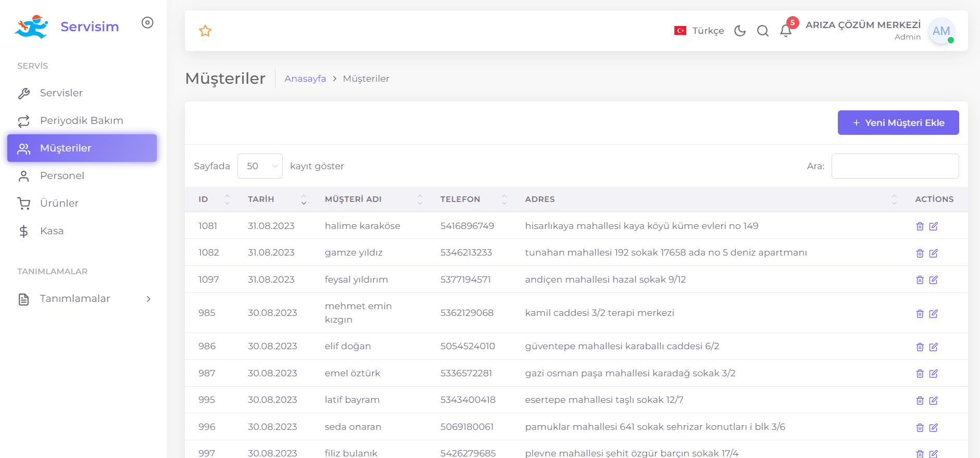Edit customer elif doğan
Image resolution: width=980 pixels, height=458 pixels.
pos(934,347)
